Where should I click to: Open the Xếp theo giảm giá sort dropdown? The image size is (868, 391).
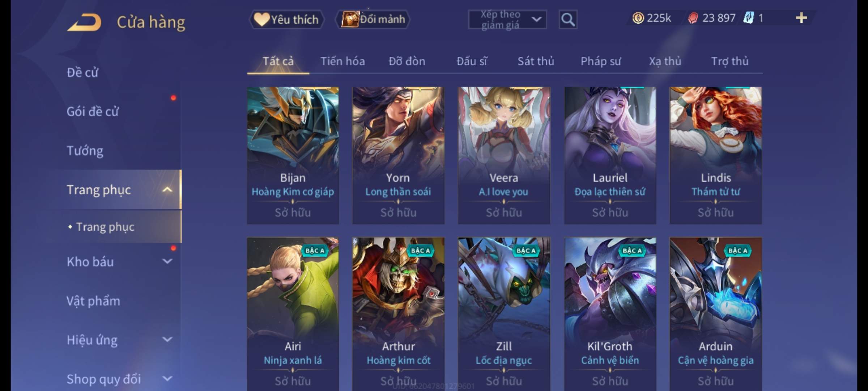tap(507, 20)
